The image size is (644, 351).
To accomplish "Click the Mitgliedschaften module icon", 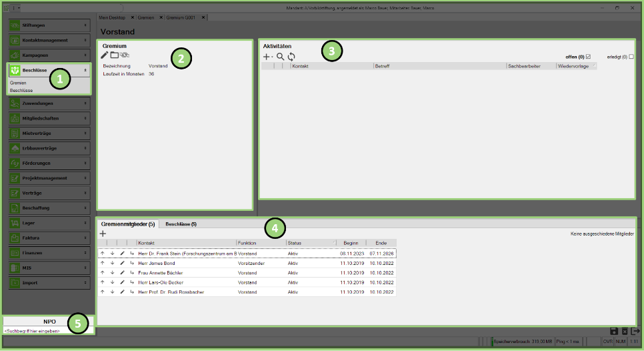I will (x=15, y=118).
